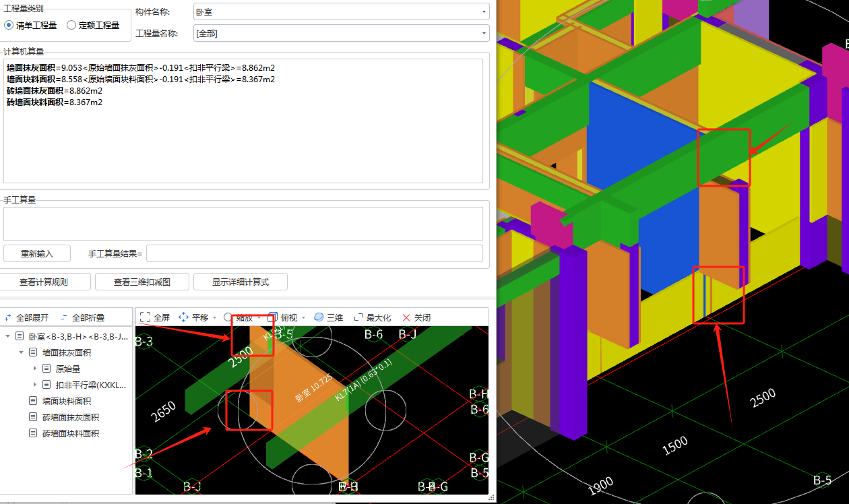Select the 缩放 zoom tool
The width and height of the screenshot is (849, 504).
tap(239, 317)
